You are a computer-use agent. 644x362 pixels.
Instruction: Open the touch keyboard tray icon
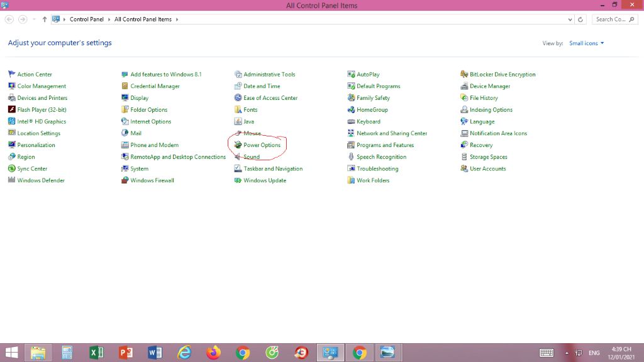pos(547,353)
